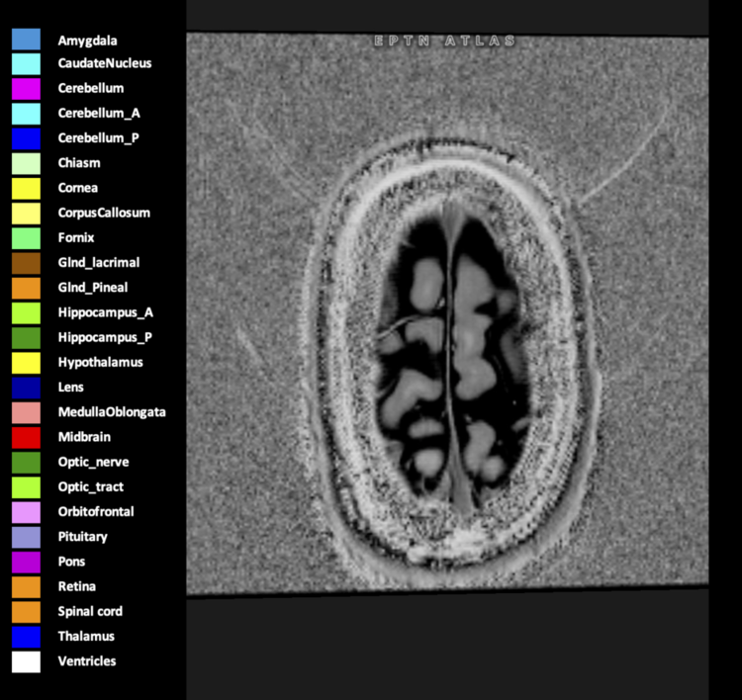Select the Pituitary swatch
The height and width of the screenshot is (700, 742).
pos(26,537)
